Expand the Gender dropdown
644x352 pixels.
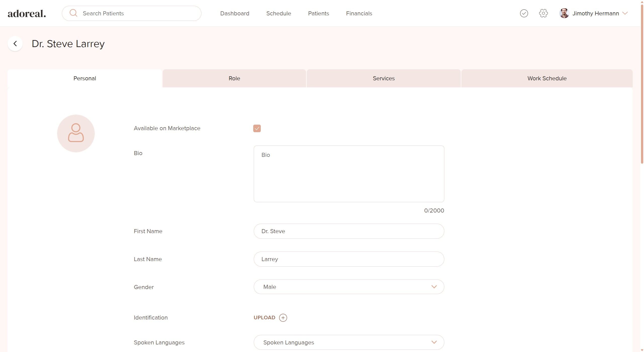coord(349,287)
